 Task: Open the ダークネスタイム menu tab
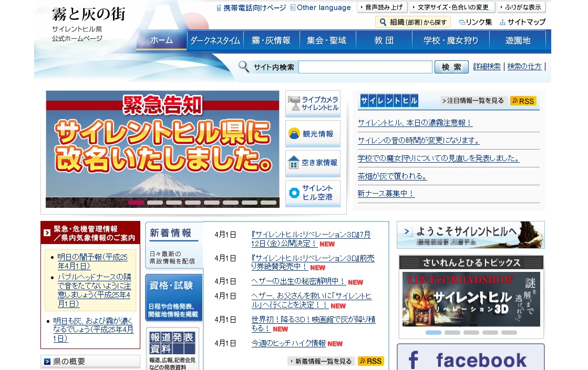pyautogui.click(x=215, y=40)
